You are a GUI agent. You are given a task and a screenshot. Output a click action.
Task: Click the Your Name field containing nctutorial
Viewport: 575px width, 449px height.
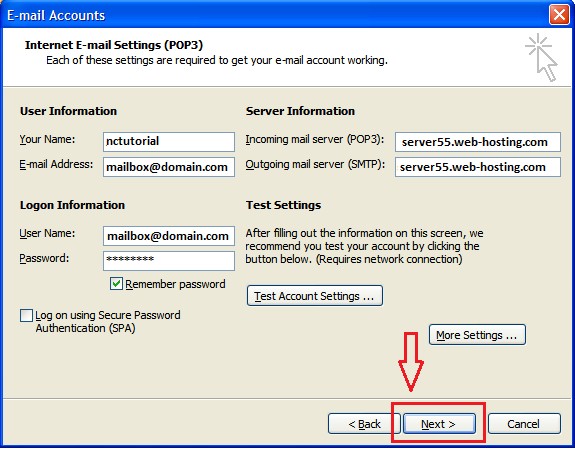[x=169, y=142]
